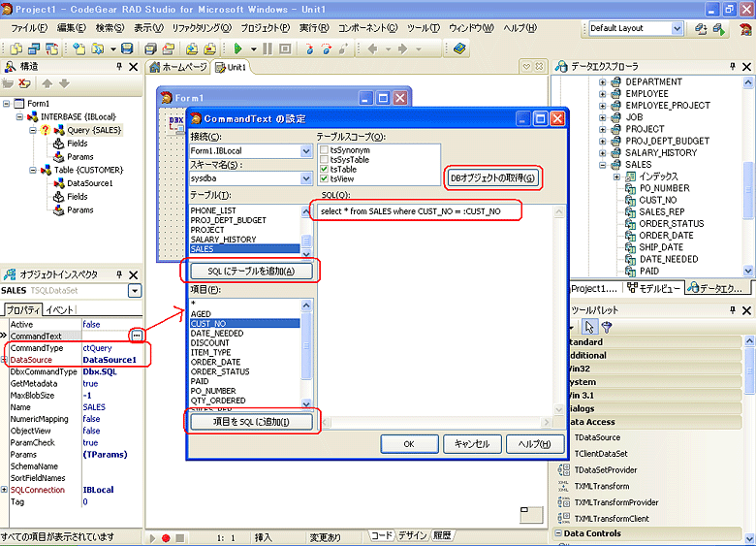The height and width of the screenshot is (546, 756).
Task: Expand the DEPARTMENT node in Data Explorer
Action: click(x=602, y=82)
